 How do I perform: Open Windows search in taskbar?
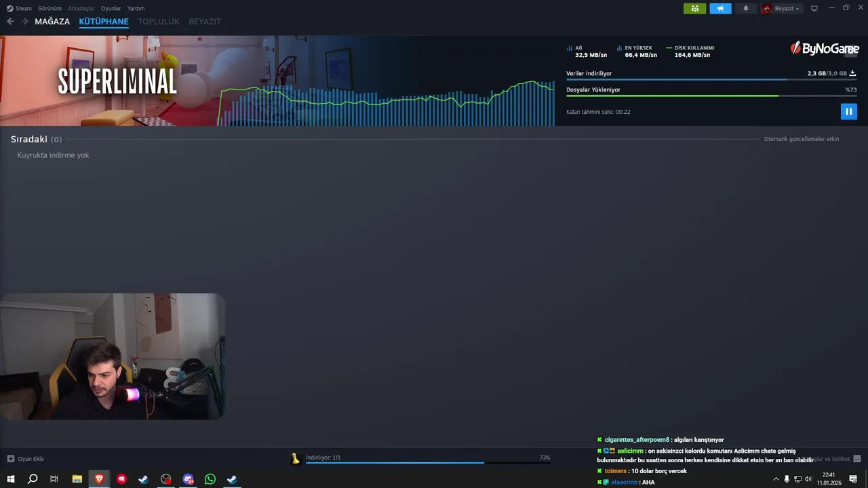33,479
